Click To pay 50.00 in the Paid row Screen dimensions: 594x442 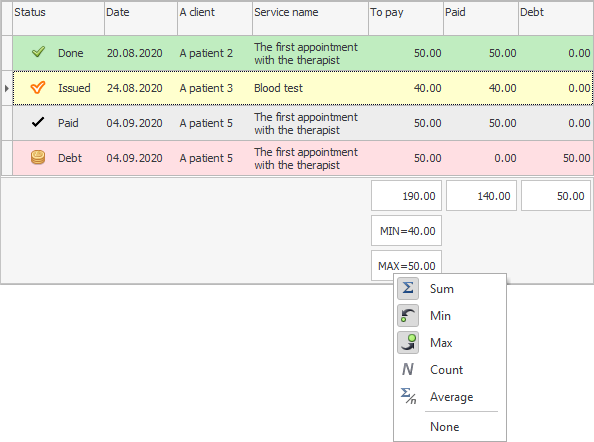(427, 123)
